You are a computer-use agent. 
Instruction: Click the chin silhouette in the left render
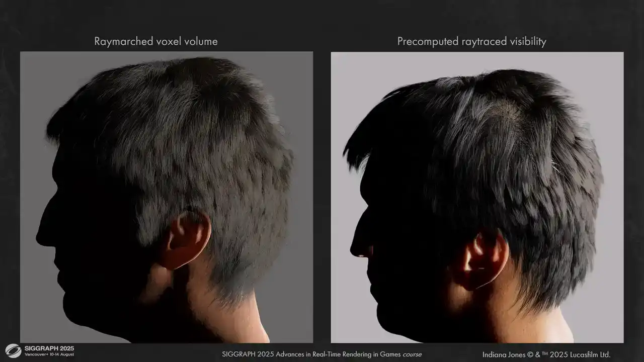(65, 297)
